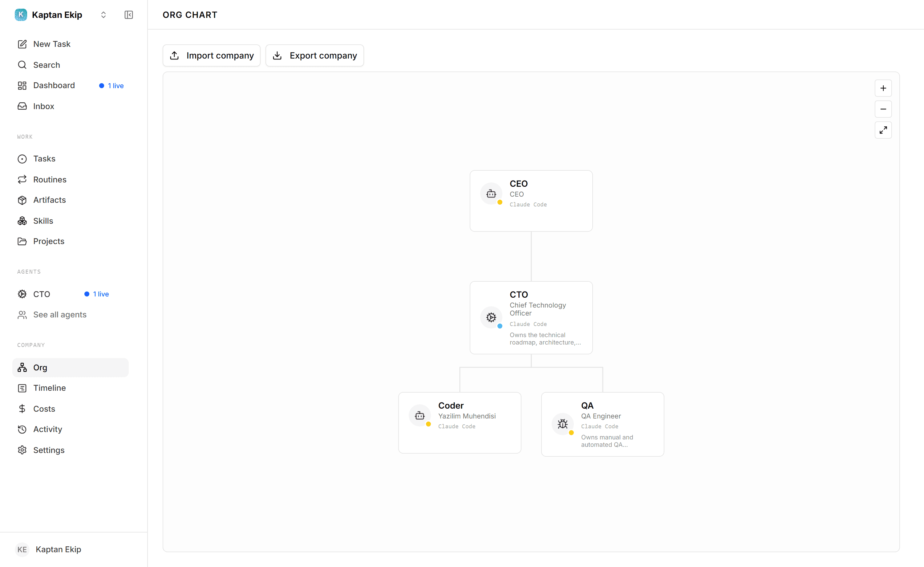Select the Org sidebar item
This screenshot has height=567, width=924.
71,367
